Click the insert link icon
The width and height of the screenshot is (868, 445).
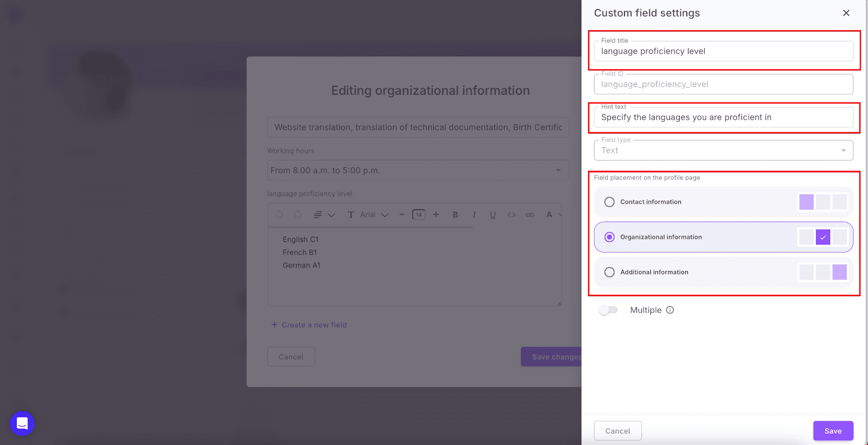(530, 215)
